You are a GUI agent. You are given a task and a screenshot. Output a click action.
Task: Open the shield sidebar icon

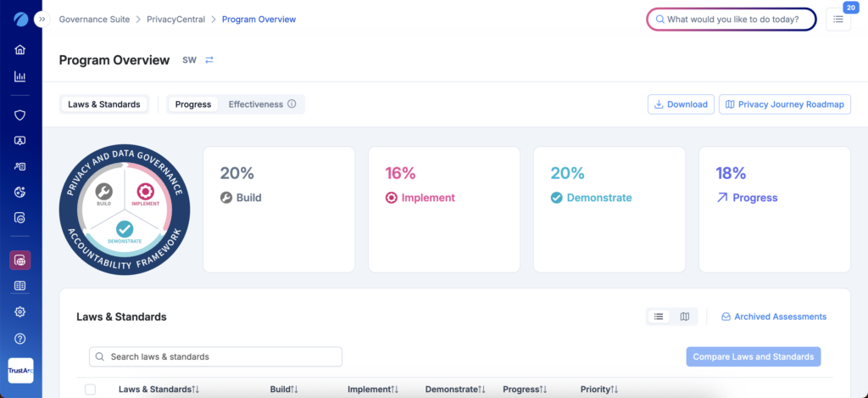[20, 115]
